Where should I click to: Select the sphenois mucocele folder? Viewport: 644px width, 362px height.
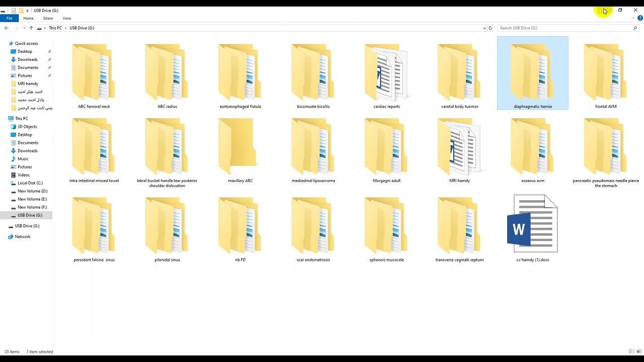tap(386, 230)
